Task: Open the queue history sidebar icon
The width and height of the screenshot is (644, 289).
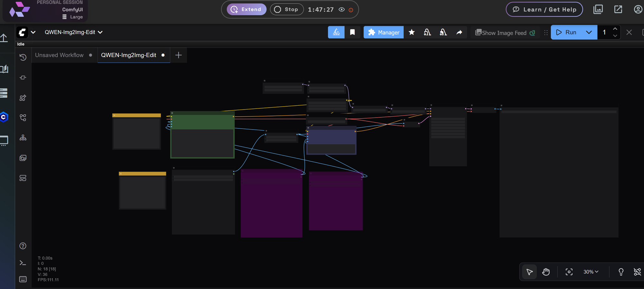Action: click(x=23, y=57)
